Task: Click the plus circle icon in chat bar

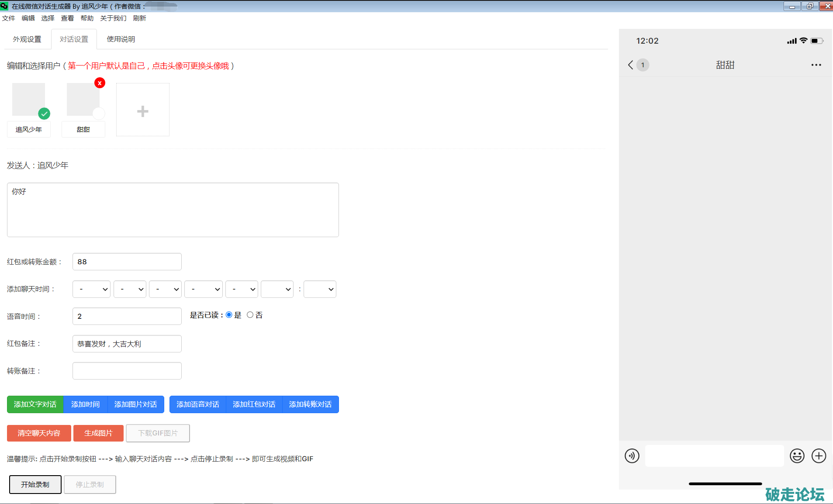Action: (819, 456)
